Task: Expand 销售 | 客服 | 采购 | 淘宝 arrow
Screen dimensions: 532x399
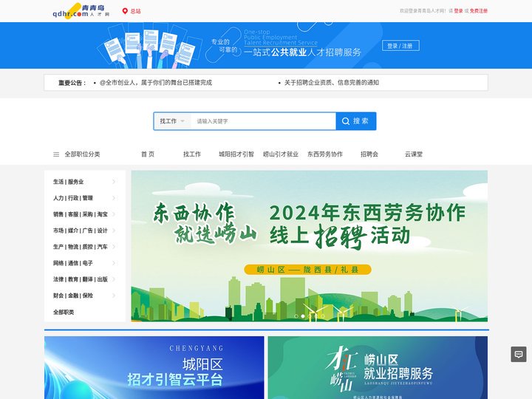Action: [x=114, y=214]
